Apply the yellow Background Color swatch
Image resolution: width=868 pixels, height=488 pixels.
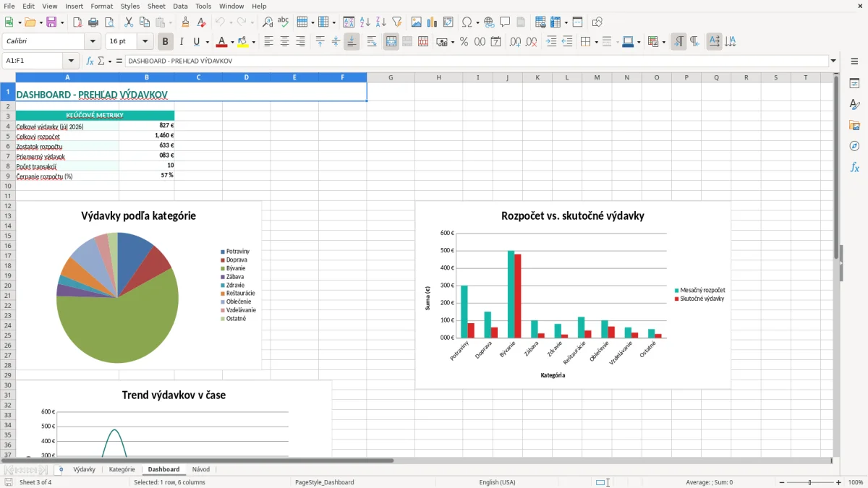[243, 42]
